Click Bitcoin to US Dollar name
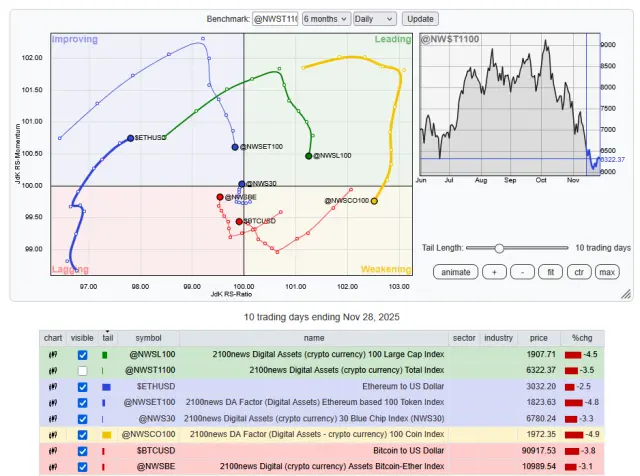The height and width of the screenshot is (476, 640). (x=409, y=451)
